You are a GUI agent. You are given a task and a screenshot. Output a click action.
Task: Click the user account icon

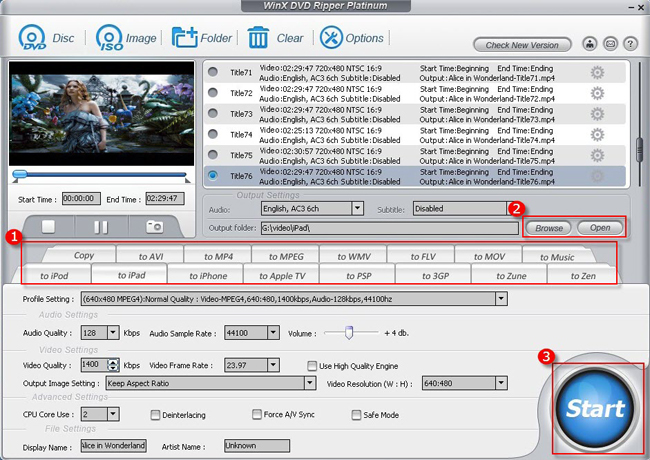click(x=589, y=44)
